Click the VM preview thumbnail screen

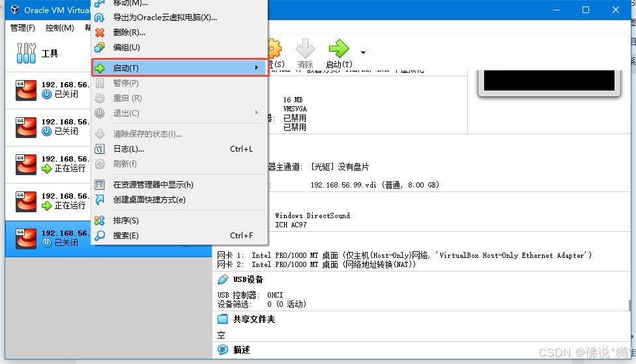pos(549,80)
